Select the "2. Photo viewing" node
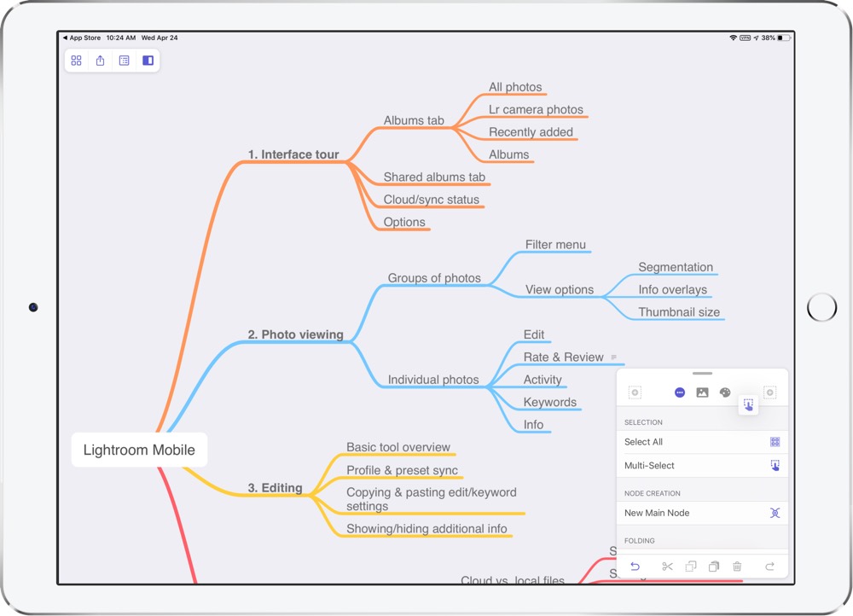853x616 pixels. (x=295, y=334)
